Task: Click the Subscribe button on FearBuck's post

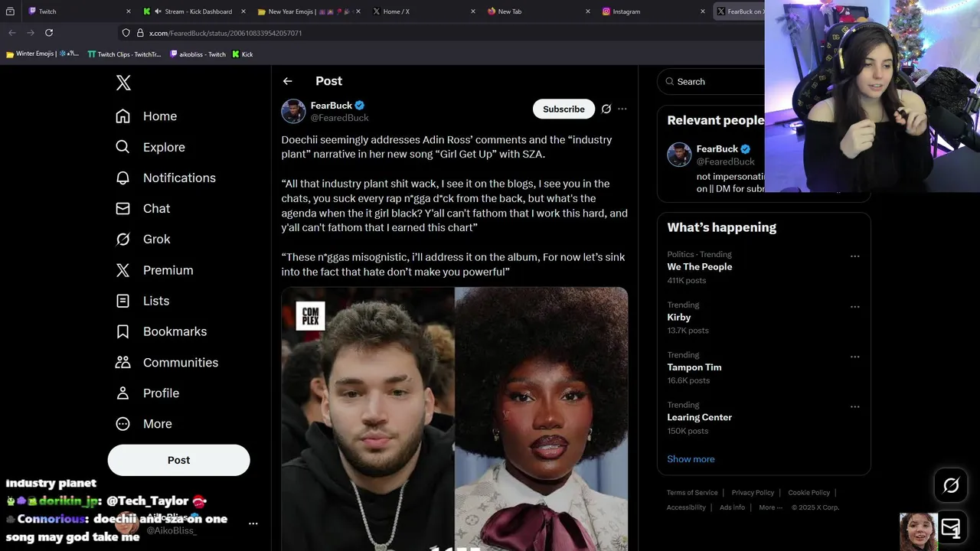Action: 563,109
